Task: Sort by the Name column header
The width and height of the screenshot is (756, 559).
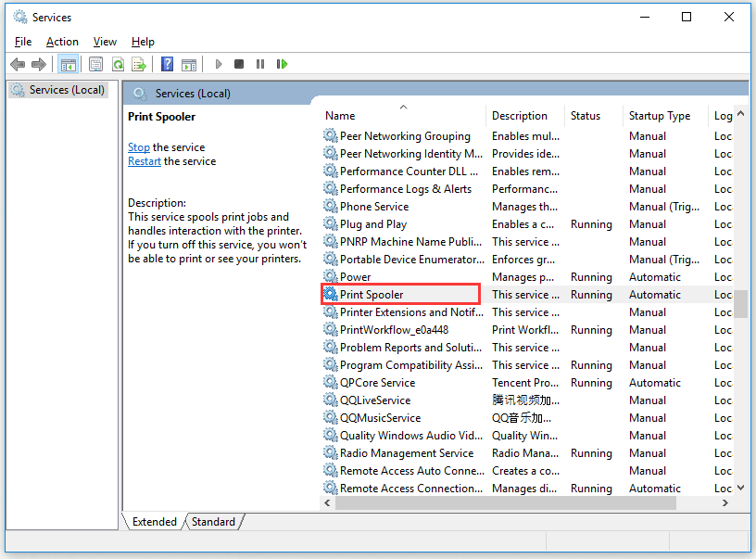Action: (403, 116)
